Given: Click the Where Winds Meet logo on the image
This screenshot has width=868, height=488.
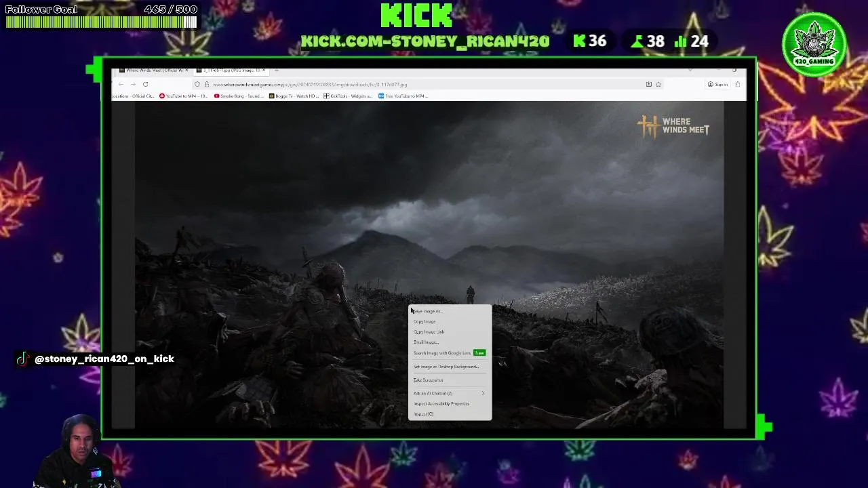Looking at the screenshot, I should [673, 126].
